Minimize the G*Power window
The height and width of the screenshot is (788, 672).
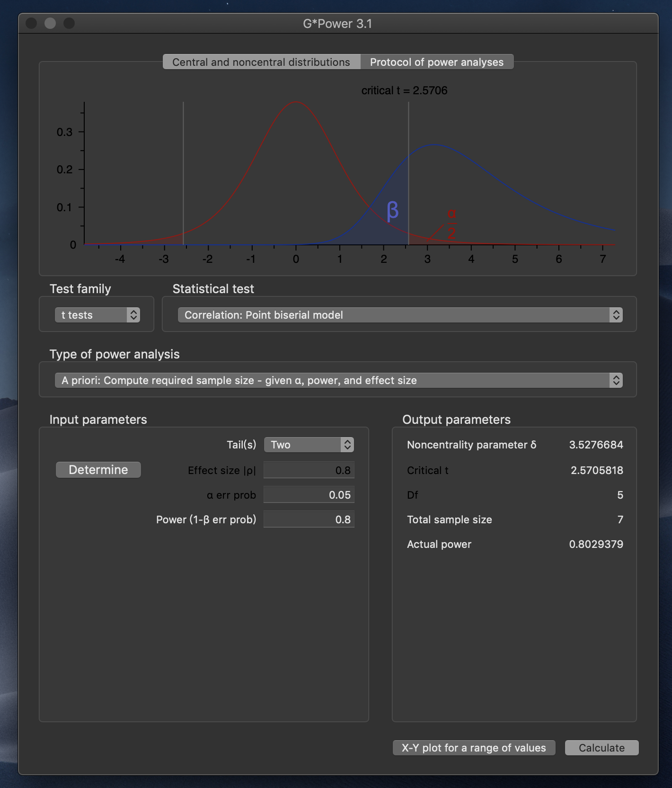click(x=50, y=23)
